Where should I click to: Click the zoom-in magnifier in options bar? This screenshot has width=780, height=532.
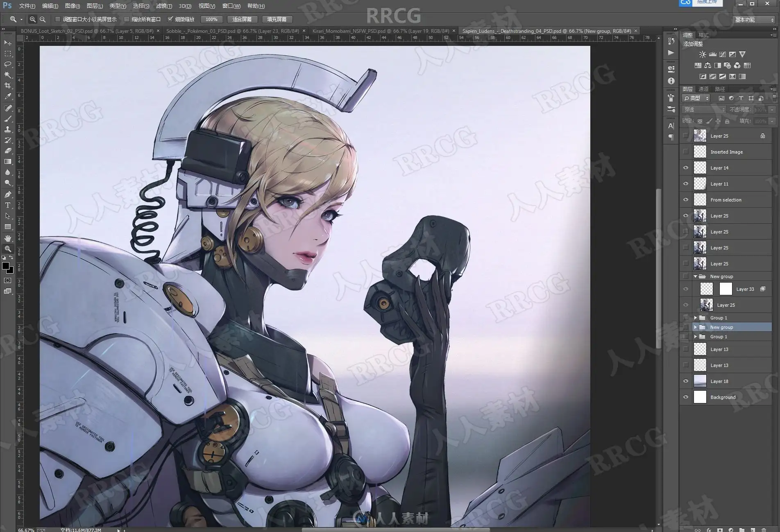click(x=33, y=19)
